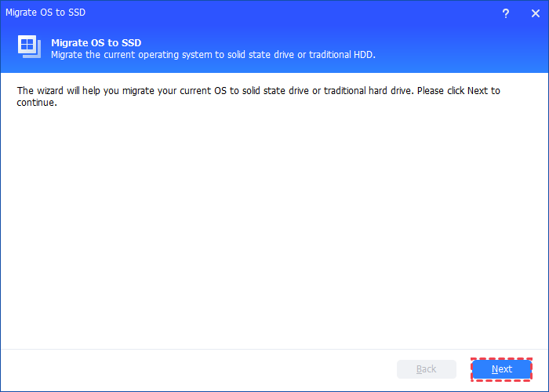Screen dimensions: 549x392
Task: Click 'traditional hard drive' in the wizard description
Action: point(363,91)
